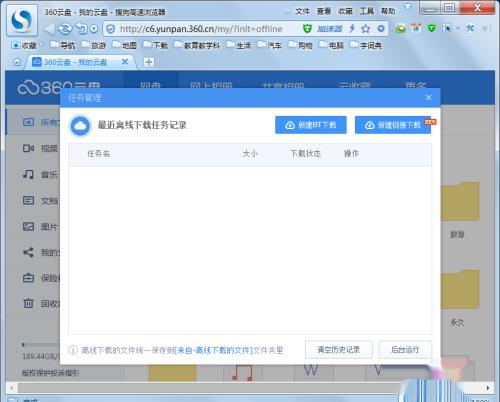This screenshot has width=500, height=402.
Task: Click the 回收站 trash icon in the sidebar
Action: pos(28,303)
